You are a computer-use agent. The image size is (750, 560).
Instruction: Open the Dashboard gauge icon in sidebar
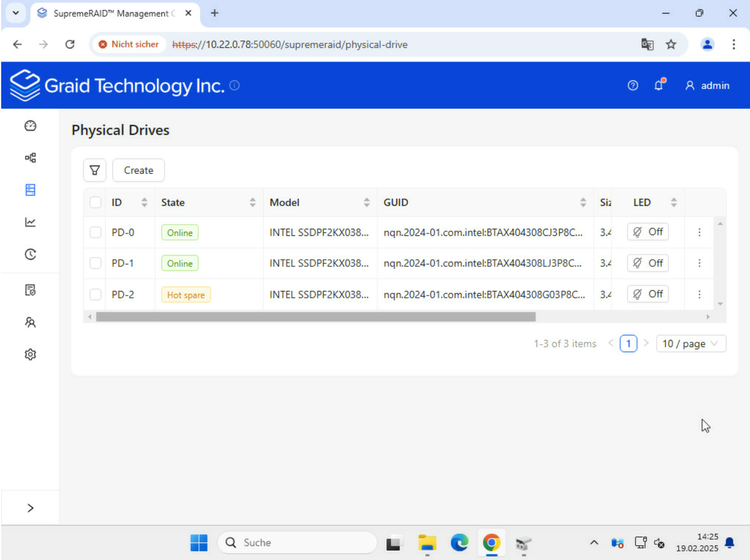coord(30,126)
